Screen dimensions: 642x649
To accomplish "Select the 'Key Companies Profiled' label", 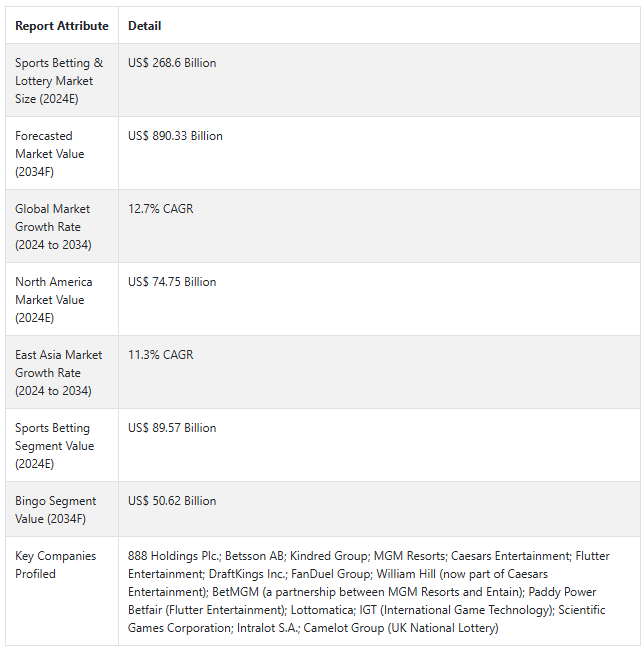I will 55,565.
